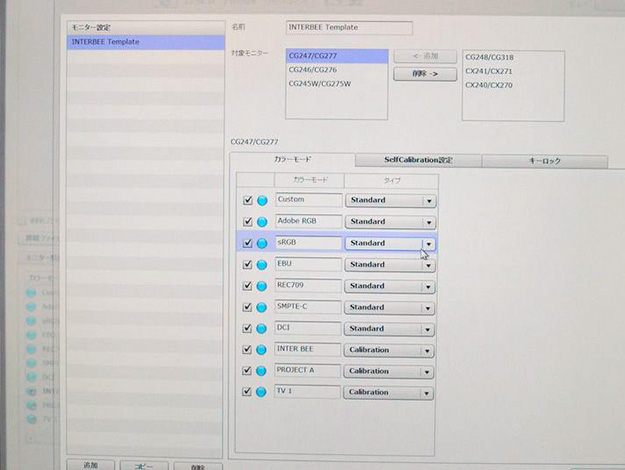Image resolution: width=625 pixels, height=470 pixels.
Task: Click the INTER BEE name field
Action: [308, 349]
